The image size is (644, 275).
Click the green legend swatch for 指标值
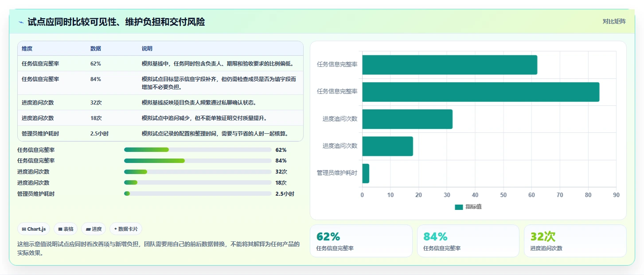(x=459, y=207)
